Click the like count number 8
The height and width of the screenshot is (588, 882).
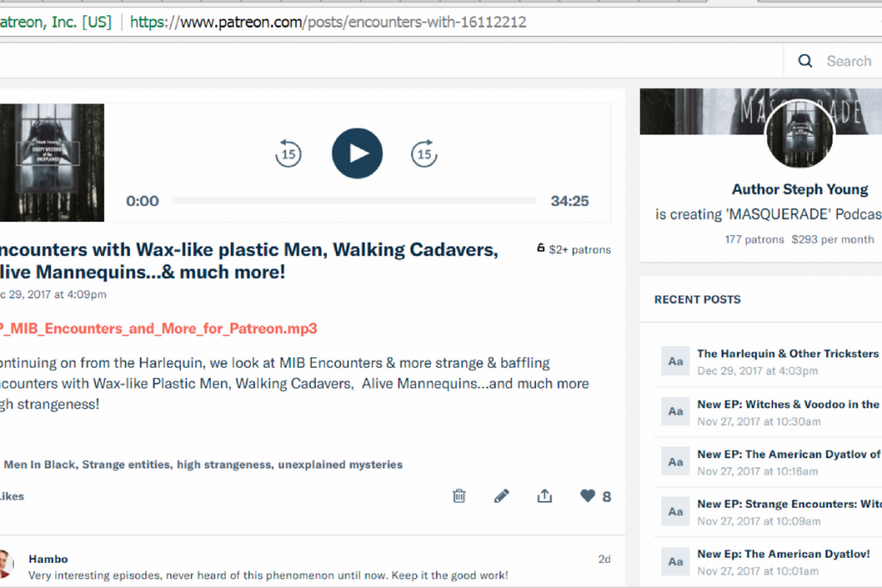click(606, 497)
